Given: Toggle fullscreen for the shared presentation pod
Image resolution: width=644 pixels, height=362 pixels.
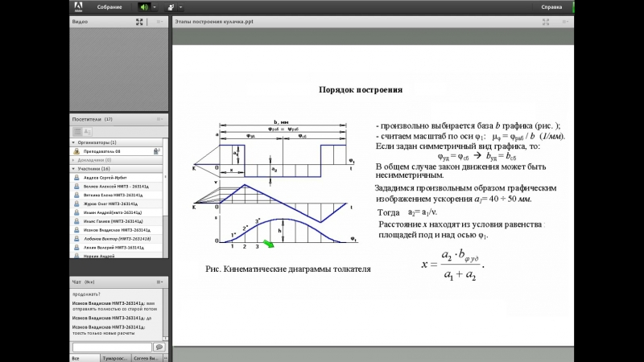Looking at the screenshot, I should point(546,22).
